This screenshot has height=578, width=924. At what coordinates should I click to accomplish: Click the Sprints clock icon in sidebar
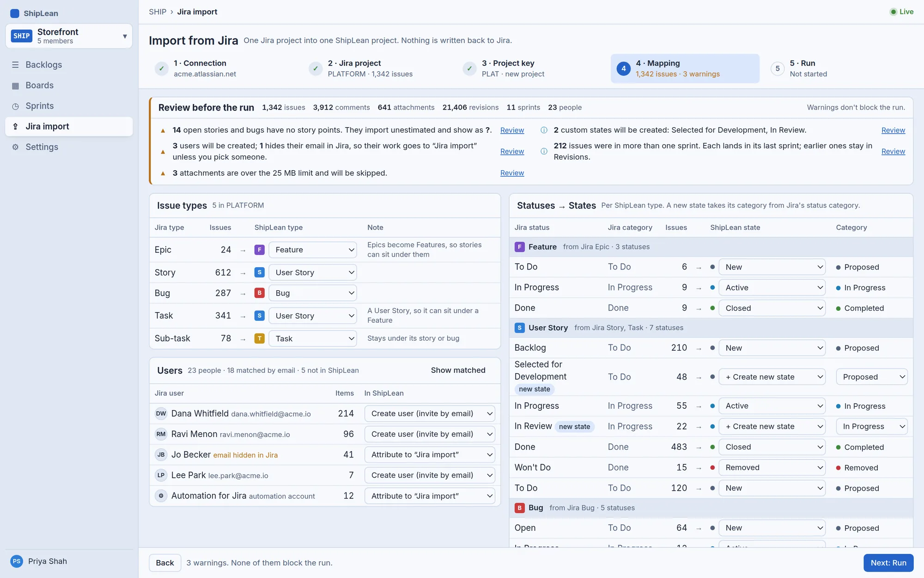[15, 106]
